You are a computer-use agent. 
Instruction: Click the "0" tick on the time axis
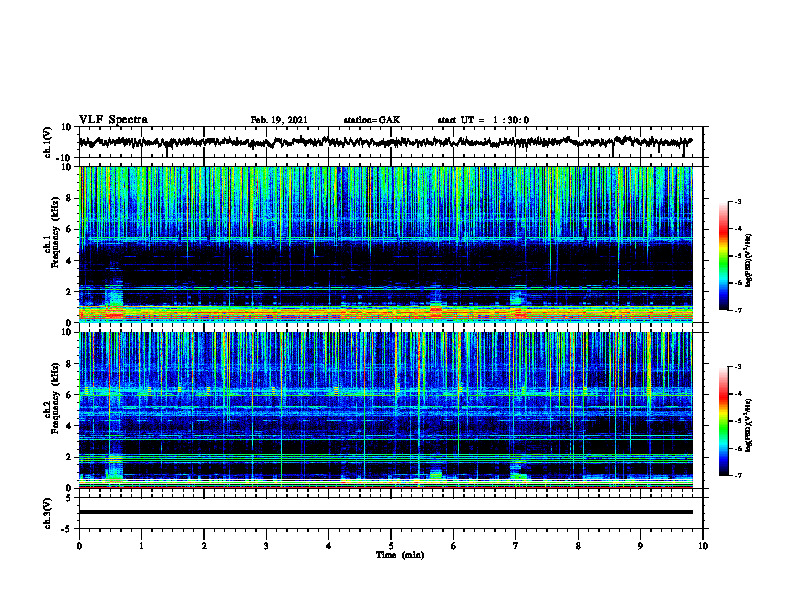[x=79, y=546]
